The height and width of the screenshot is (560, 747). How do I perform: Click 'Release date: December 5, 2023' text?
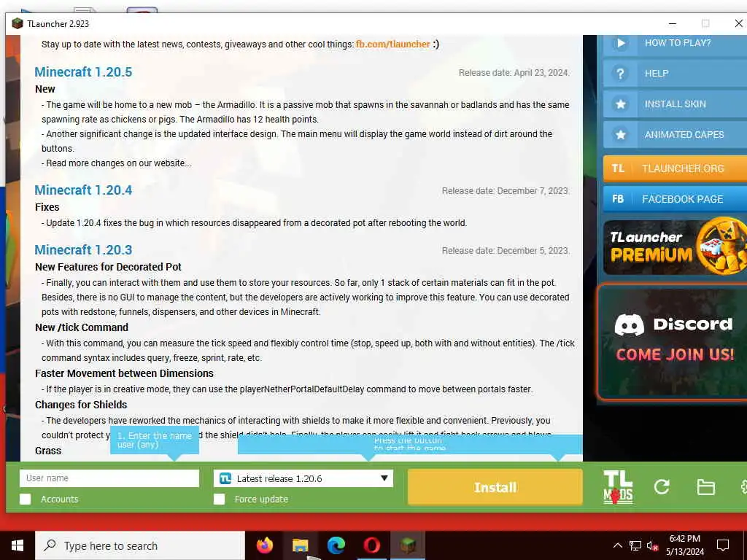coord(506,251)
